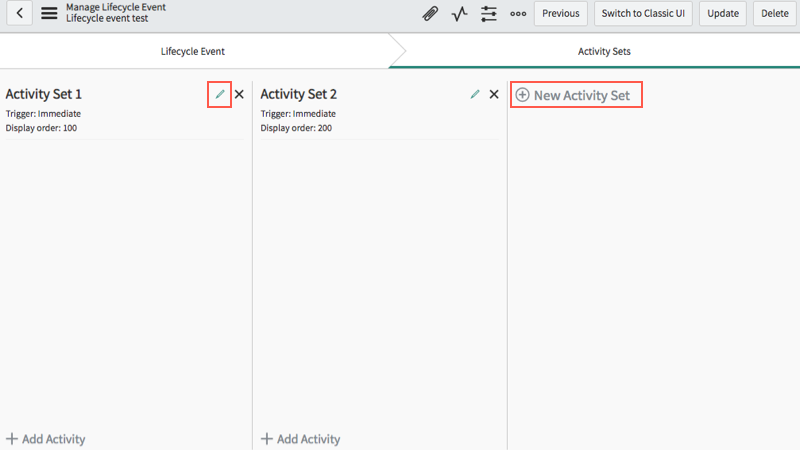The image size is (800, 450).
Task: Open form personalization sliders icon
Action: (488, 14)
